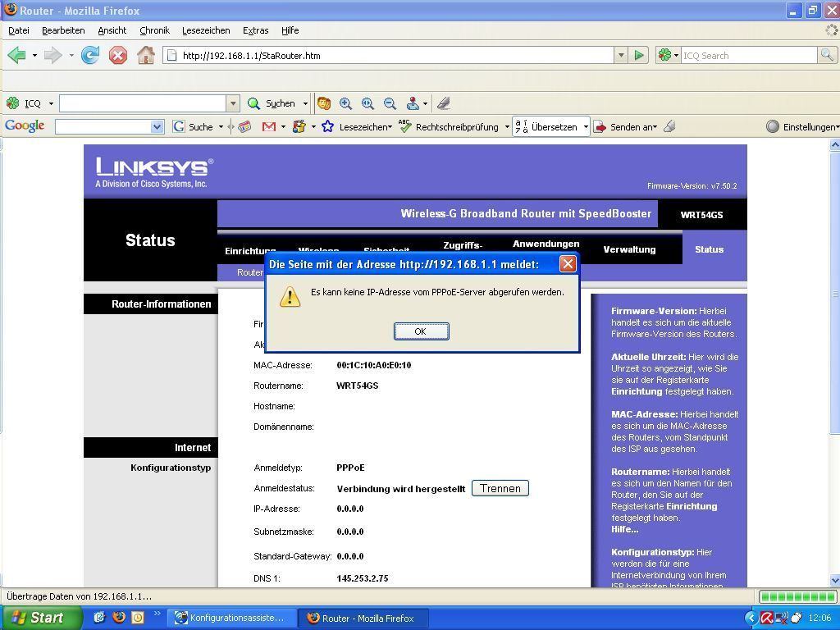
Task: Click the Forward arrow in the navigation bar
Action: tap(52, 55)
